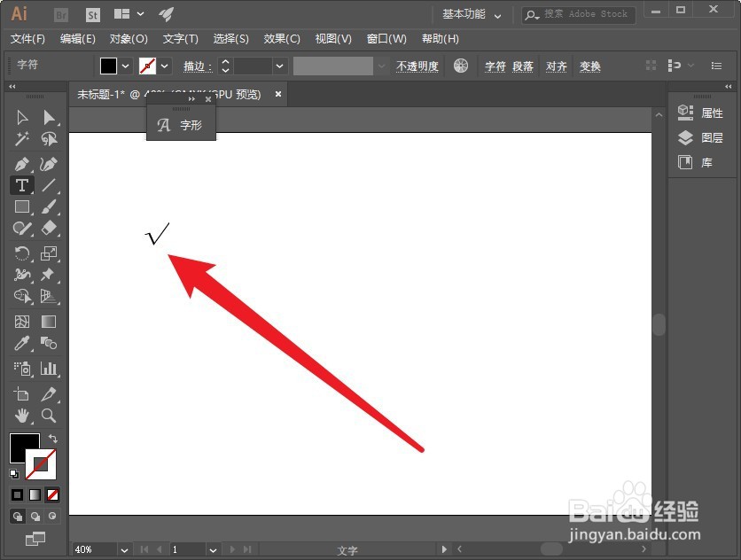This screenshot has width=741, height=560.
Task: Select the Artboard tool
Action: coord(22,393)
